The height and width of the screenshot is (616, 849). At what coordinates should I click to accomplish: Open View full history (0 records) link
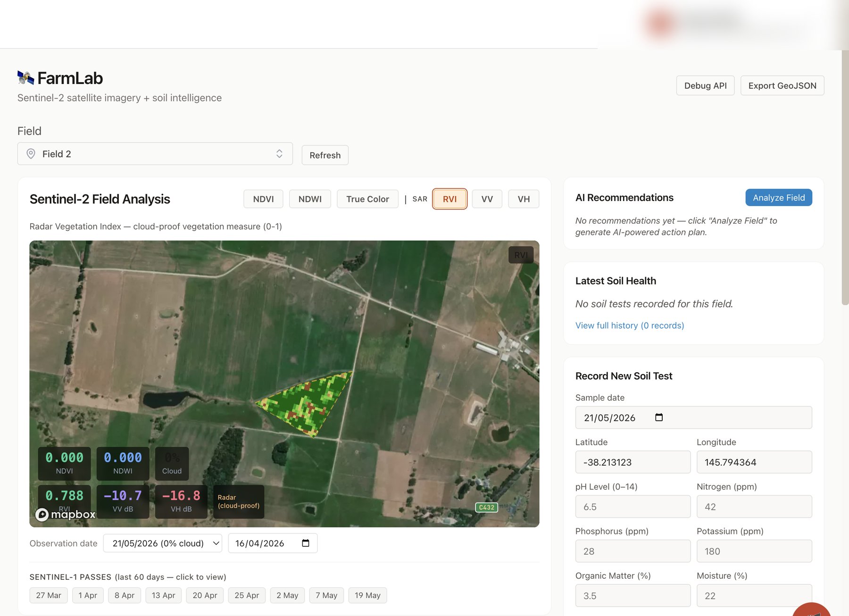[x=630, y=325]
